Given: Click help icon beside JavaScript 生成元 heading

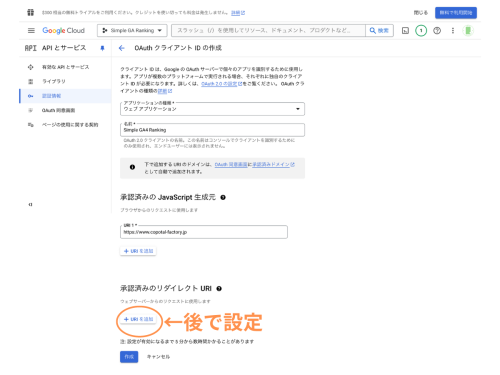Looking at the screenshot, I should point(223,197).
